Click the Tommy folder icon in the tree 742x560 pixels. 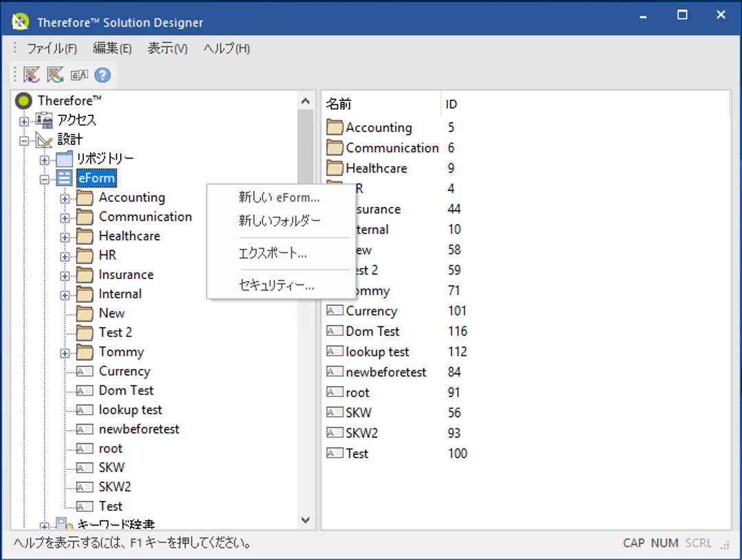(x=85, y=352)
